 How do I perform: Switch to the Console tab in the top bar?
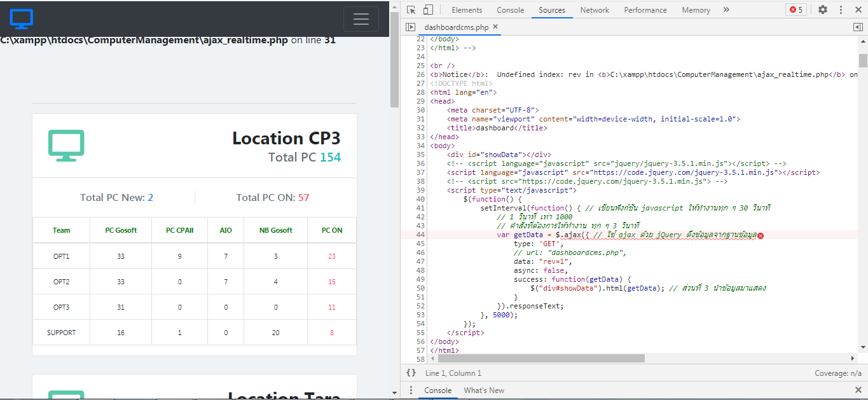pos(511,10)
